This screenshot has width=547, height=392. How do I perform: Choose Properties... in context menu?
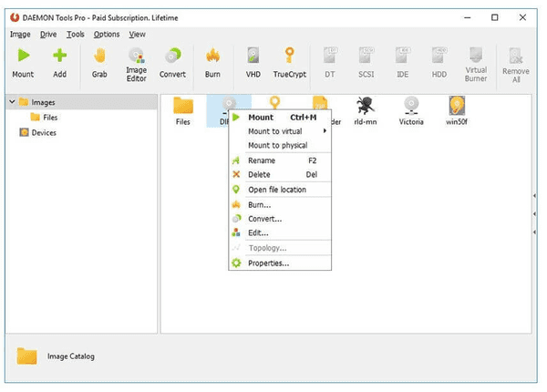[280, 263]
